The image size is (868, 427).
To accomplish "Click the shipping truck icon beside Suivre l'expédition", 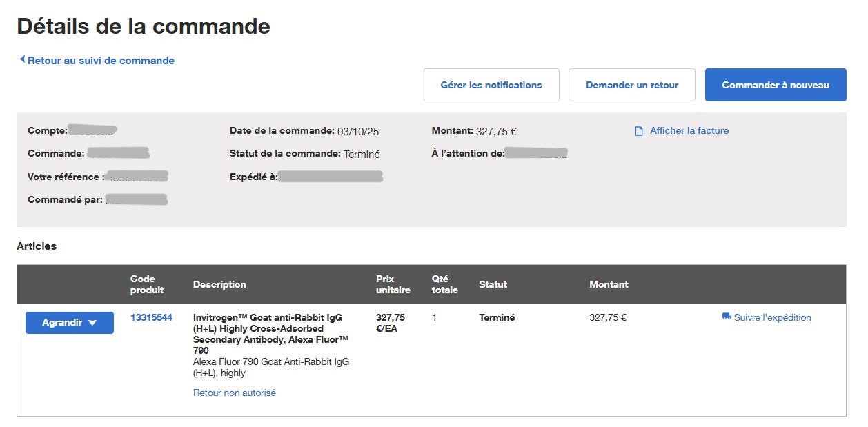I will tap(726, 317).
